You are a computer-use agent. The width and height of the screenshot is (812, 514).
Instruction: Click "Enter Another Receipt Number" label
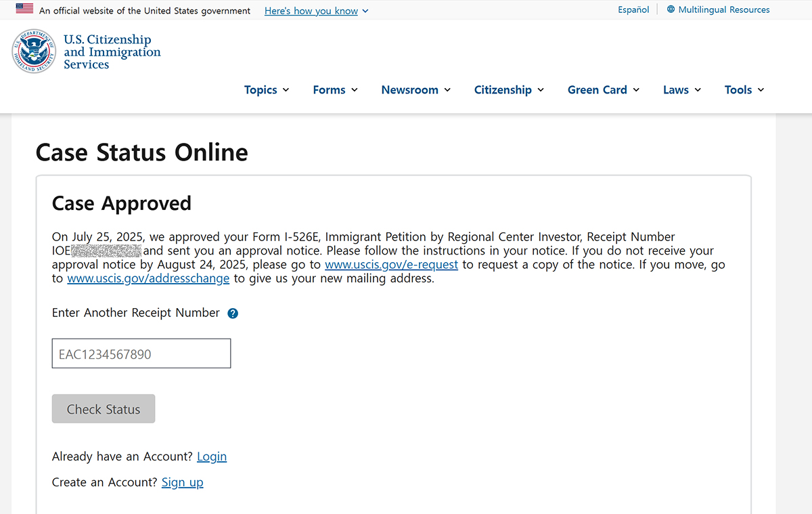[x=136, y=313]
